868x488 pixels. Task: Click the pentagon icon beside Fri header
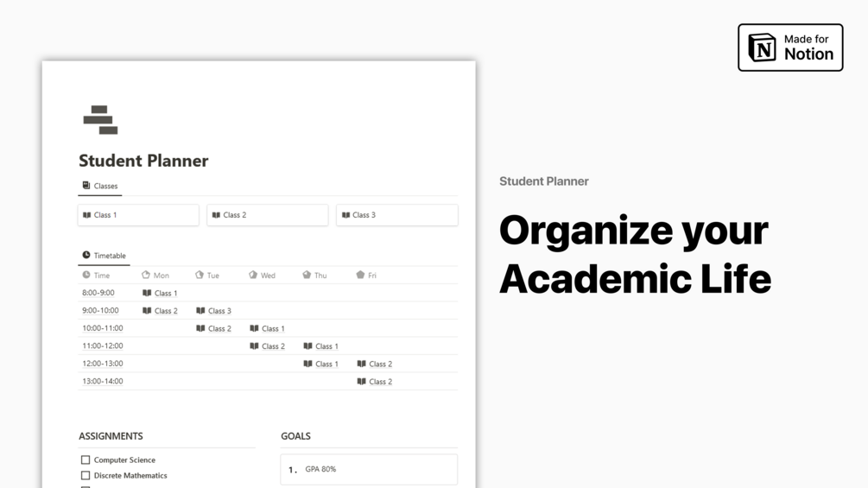tap(360, 275)
